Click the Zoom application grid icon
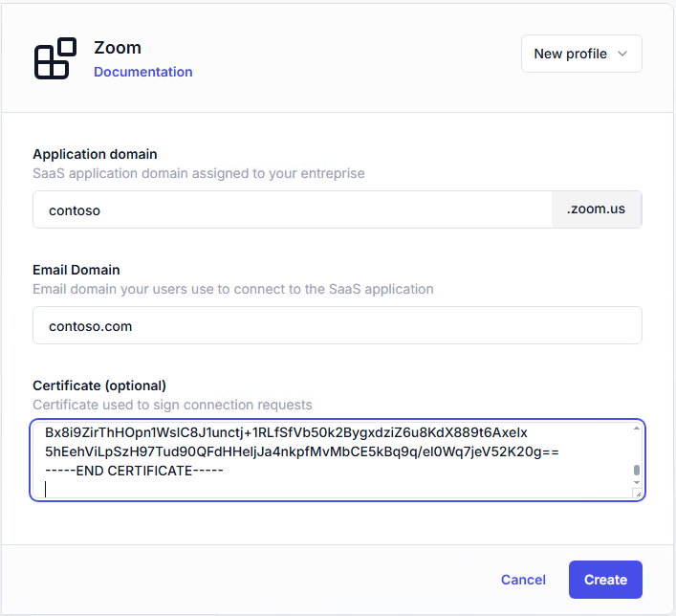The width and height of the screenshot is (676, 616). click(55, 58)
